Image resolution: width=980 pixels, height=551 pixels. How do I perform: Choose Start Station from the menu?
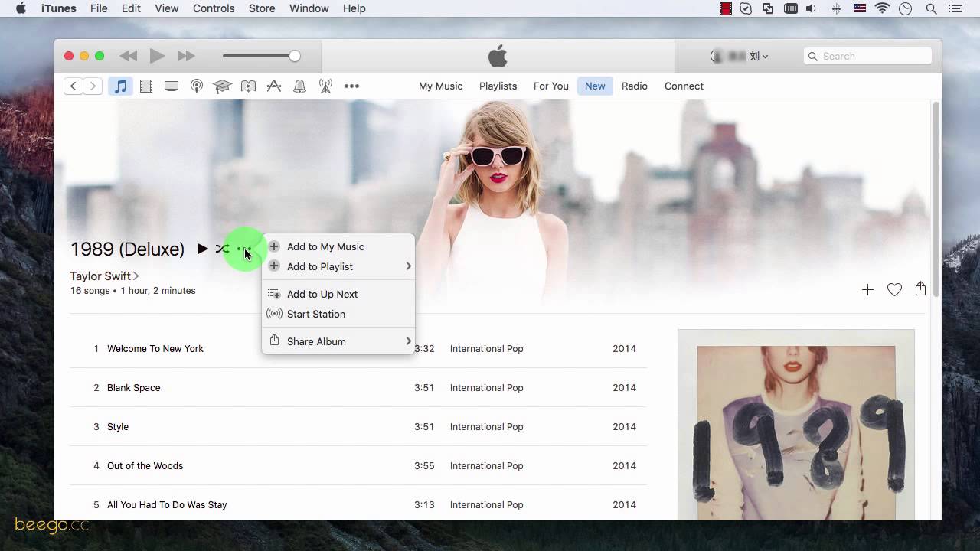tap(338, 314)
